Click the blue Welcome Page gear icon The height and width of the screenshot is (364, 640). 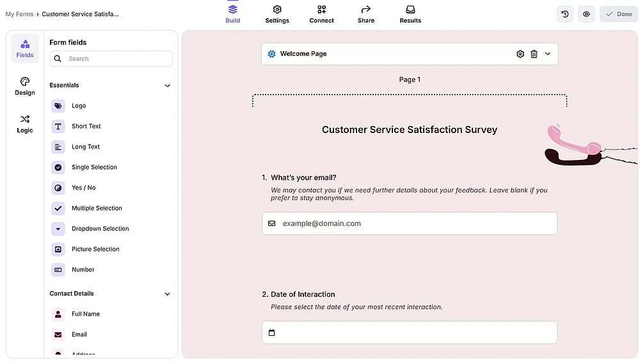271,54
